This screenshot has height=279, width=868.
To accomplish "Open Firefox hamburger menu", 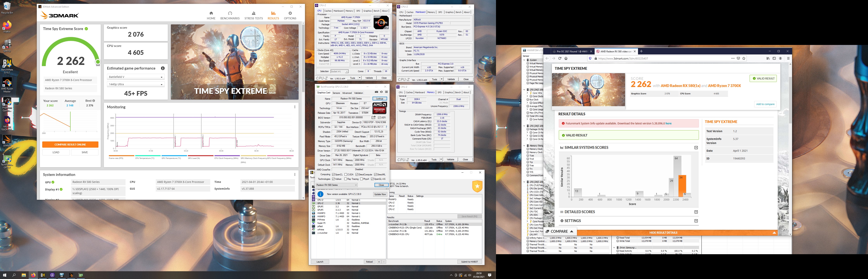I will (788, 58).
